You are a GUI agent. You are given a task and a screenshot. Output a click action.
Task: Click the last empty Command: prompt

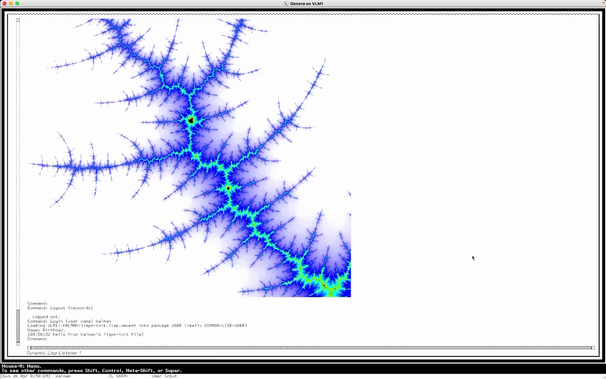(x=37, y=339)
